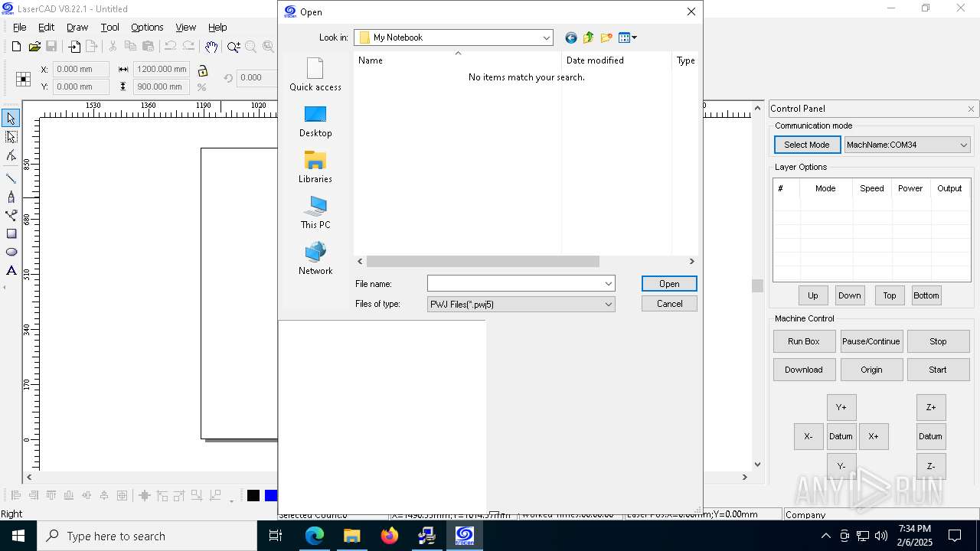Click the Cancel button in dialog
The width and height of the screenshot is (980, 551).
(669, 304)
